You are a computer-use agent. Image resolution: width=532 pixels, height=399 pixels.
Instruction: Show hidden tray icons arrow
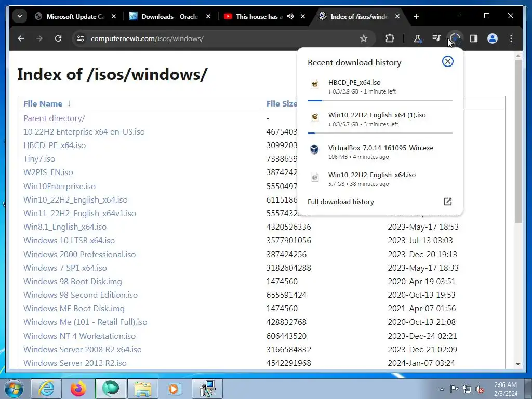pyautogui.click(x=442, y=389)
